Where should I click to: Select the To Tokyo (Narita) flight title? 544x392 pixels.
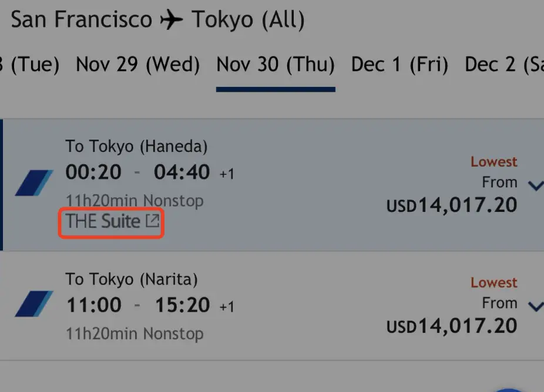(x=132, y=279)
